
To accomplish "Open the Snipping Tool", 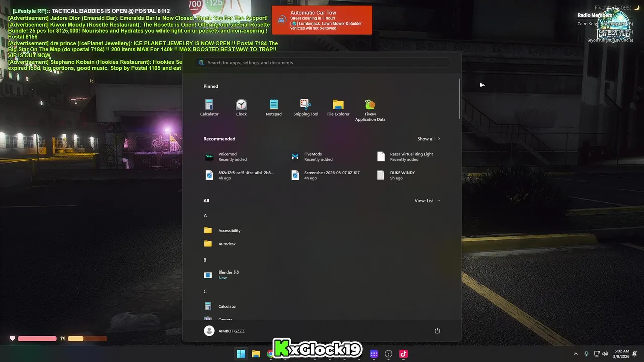I will coord(306,108).
